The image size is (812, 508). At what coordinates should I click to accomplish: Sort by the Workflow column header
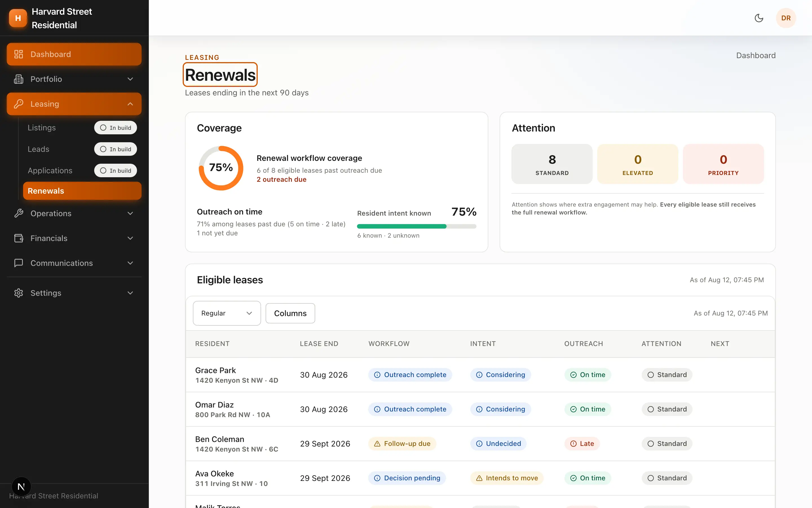click(389, 344)
